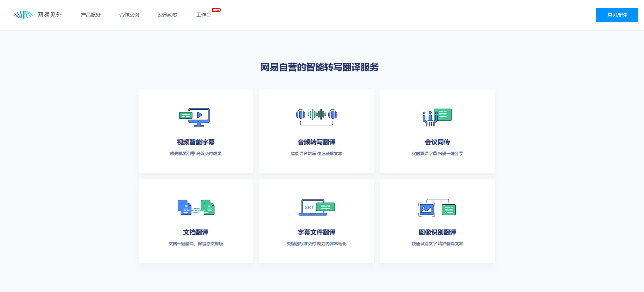Click the 字幕文件翻译 SRT laptop icon
The height and width of the screenshot is (292, 644).
(x=317, y=207)
